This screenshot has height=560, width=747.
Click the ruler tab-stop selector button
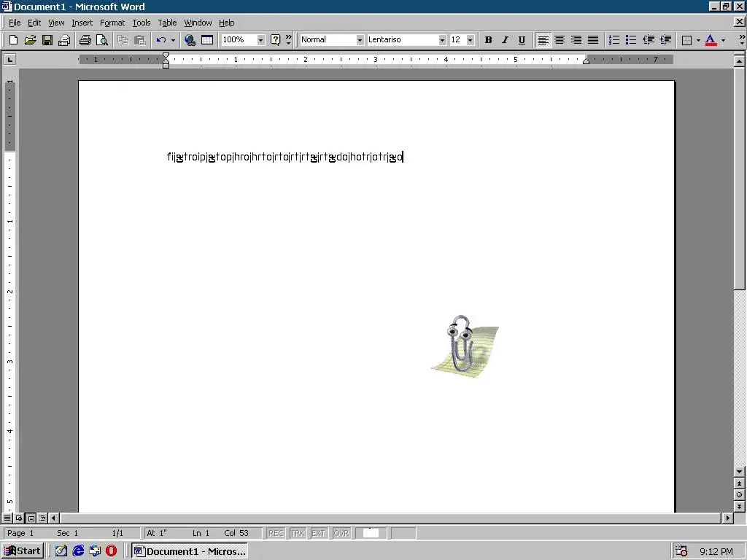pos(9,59)
